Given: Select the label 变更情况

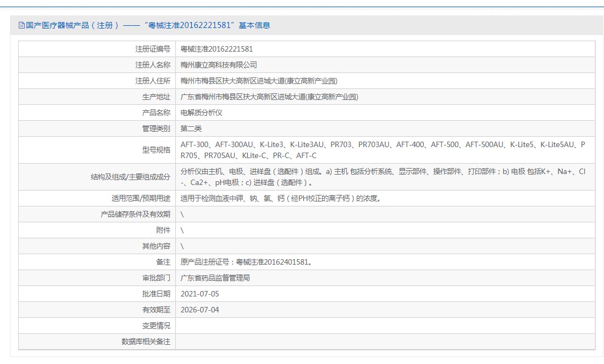Looking at the screenshot, I should [156, 326].
